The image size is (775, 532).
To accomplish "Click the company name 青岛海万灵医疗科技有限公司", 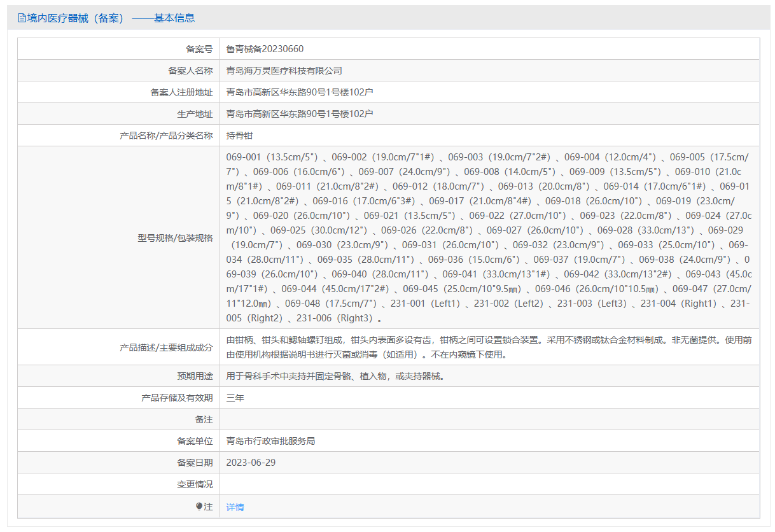I will (x=284, y=71).
